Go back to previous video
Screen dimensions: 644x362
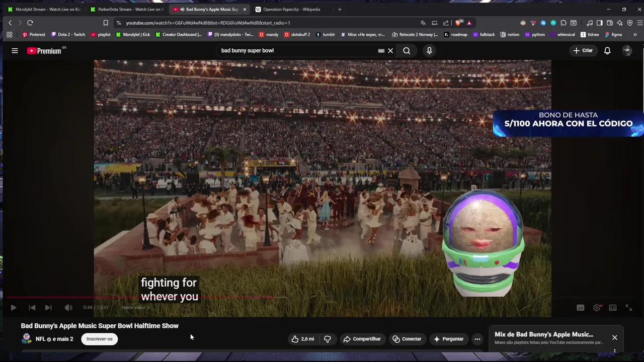click(32, 308)
